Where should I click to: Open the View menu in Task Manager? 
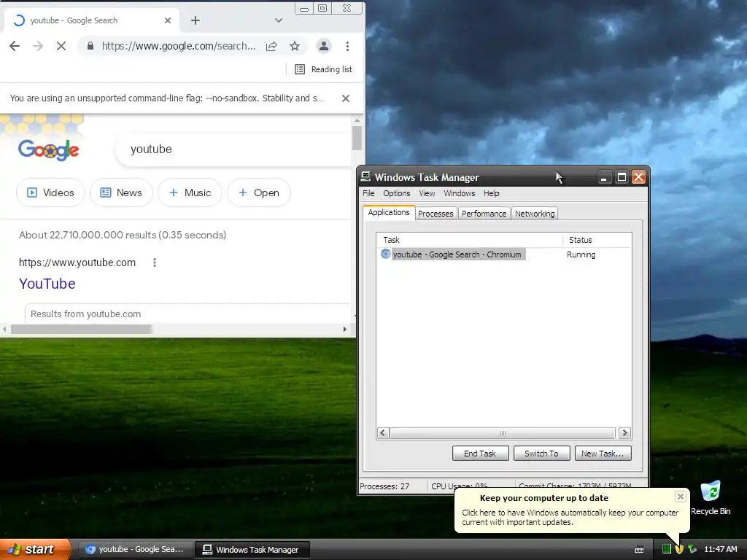(x=427, y=193)
